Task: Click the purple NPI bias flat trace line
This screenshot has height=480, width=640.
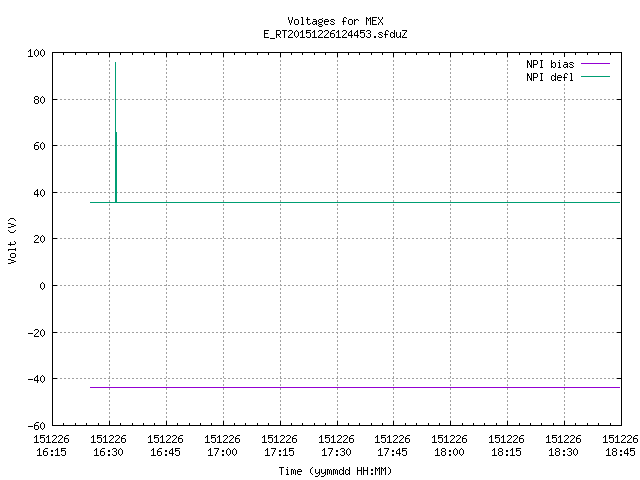Action: pos(355,387)
